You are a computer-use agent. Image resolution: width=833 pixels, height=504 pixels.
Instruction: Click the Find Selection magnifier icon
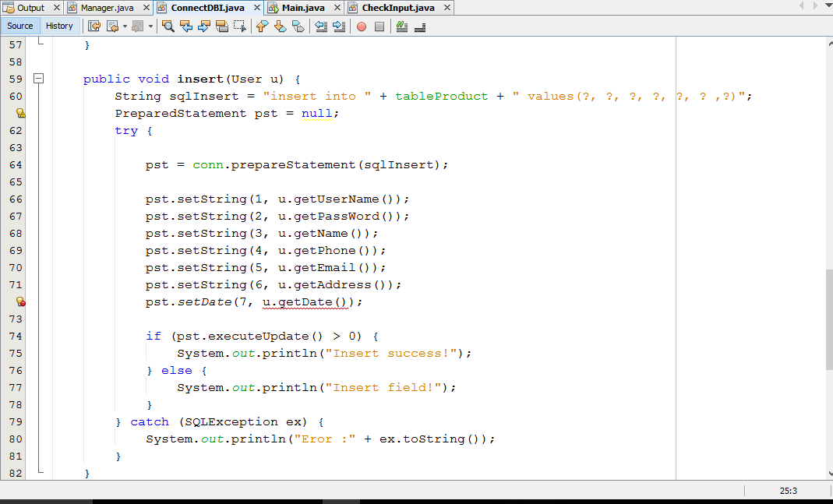click(x=168, y=26)
